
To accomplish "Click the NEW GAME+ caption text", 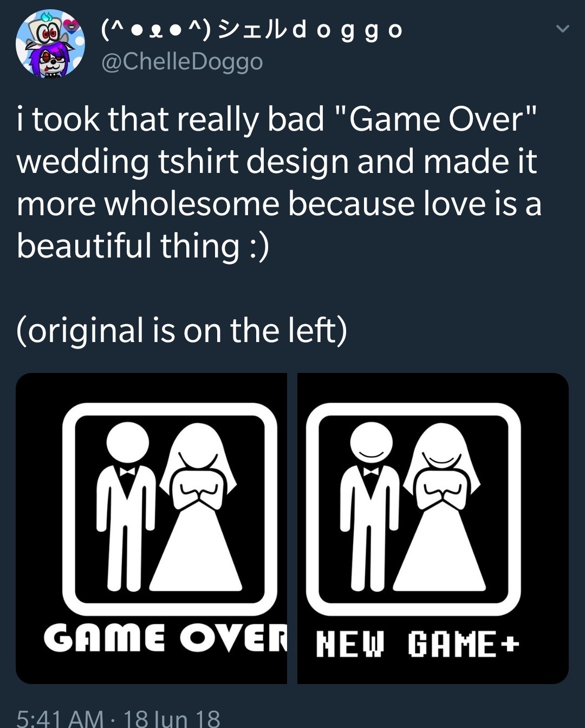I will click(418, 644).
